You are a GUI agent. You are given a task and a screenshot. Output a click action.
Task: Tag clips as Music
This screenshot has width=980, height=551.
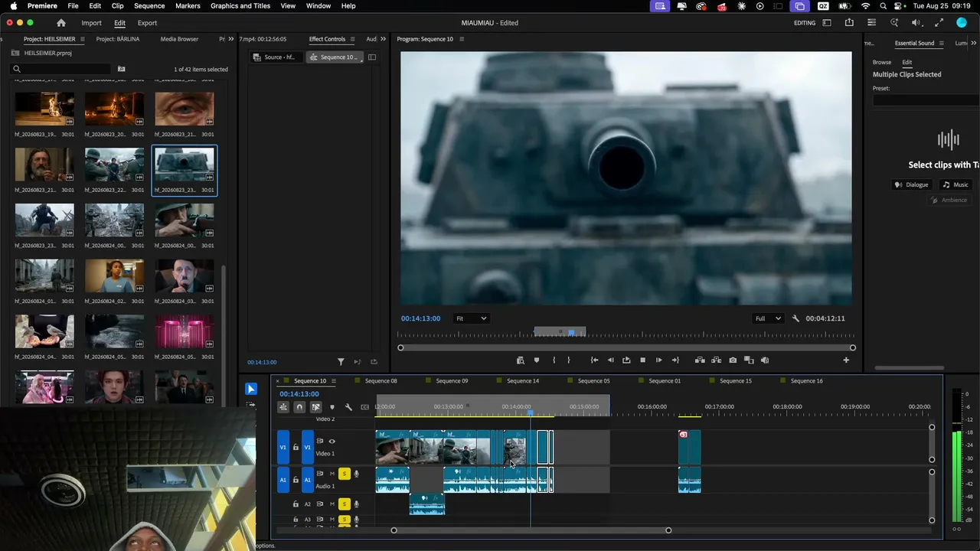(955, 184)
